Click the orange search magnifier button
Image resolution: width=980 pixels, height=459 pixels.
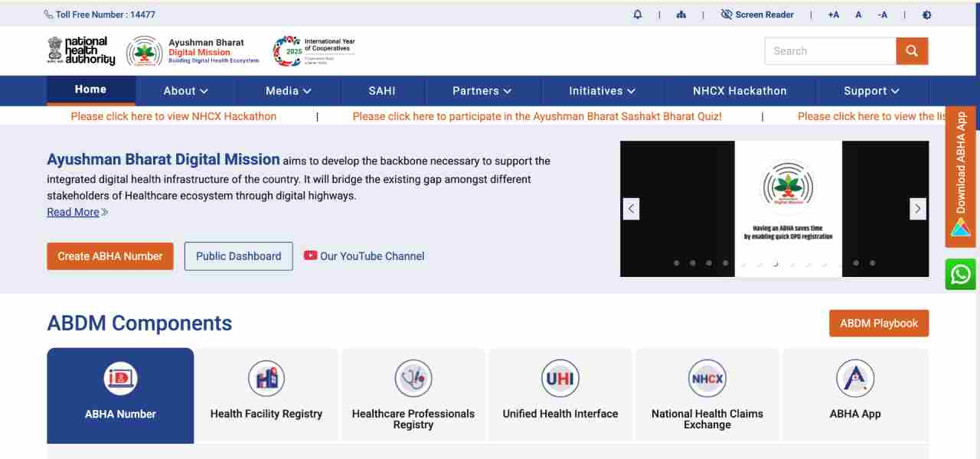point(912,51)
